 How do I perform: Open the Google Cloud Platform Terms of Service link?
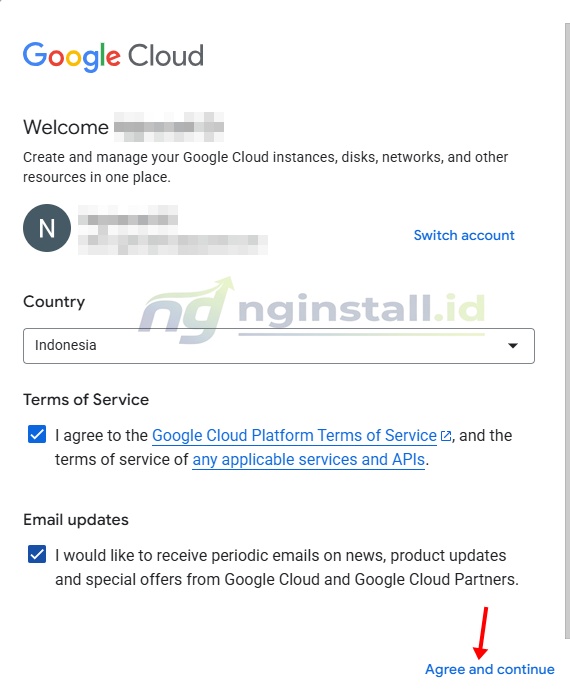pyautogui.click(x=294, y=436)
